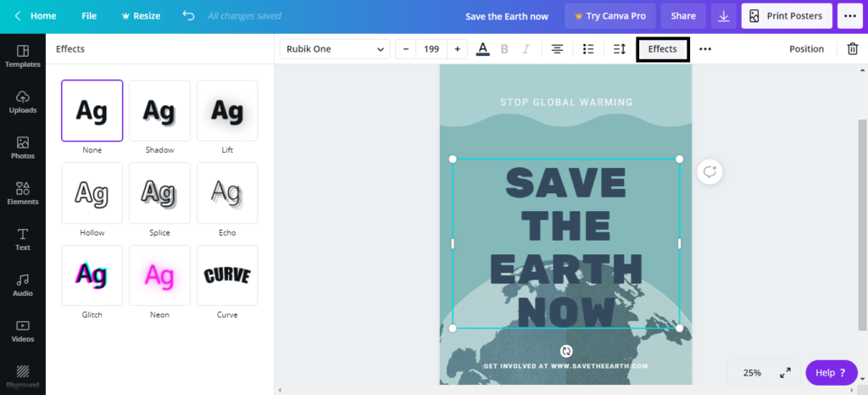
Task: Click the download icon in header
Action: click(724, 16)
